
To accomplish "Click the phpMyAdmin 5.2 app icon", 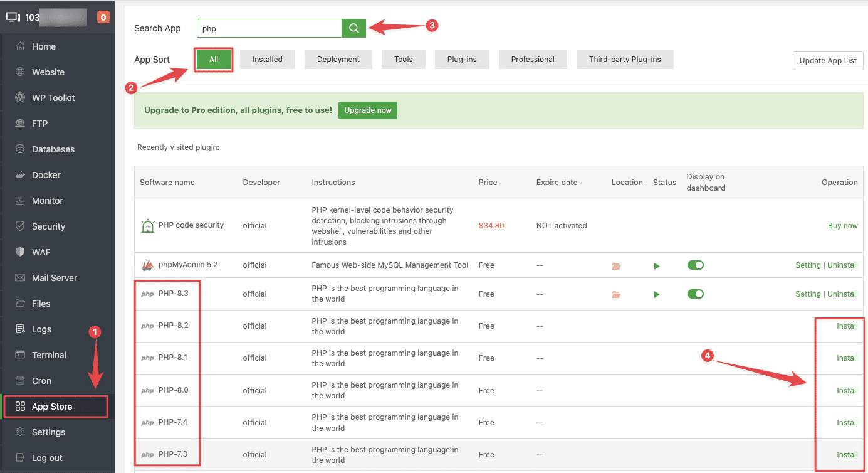I will tap(147, 265).
